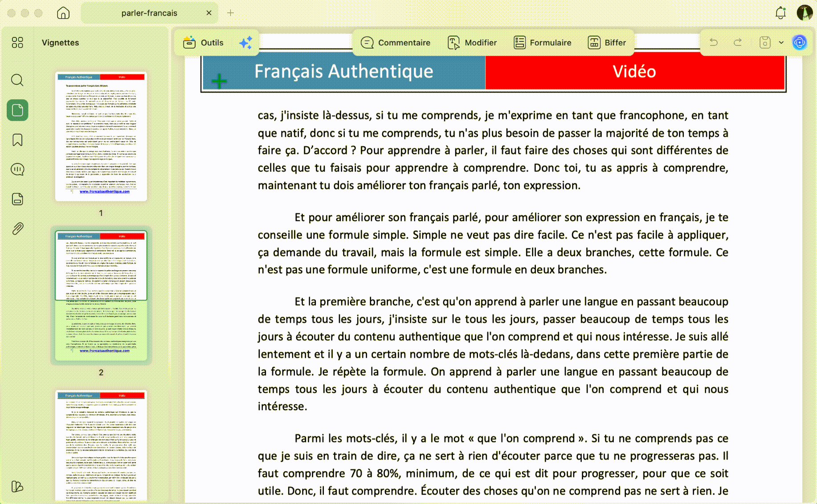
Task: Open the blue AI assistant button
Action: click(x=800, y=43)
